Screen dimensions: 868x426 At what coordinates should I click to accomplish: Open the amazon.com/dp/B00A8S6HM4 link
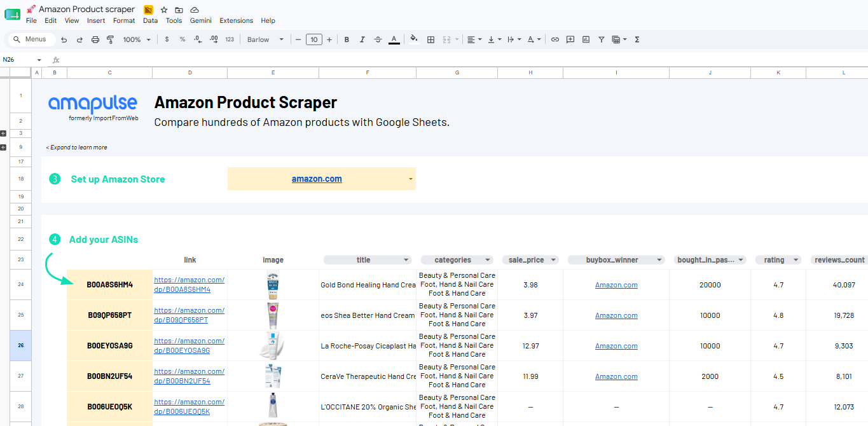pos(189,285)
